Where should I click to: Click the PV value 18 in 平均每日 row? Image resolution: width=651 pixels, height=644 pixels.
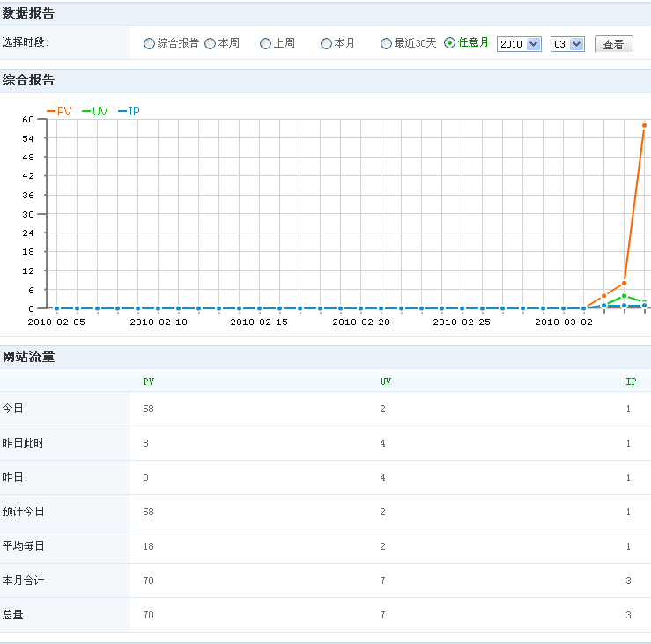[x=148, y=546]
